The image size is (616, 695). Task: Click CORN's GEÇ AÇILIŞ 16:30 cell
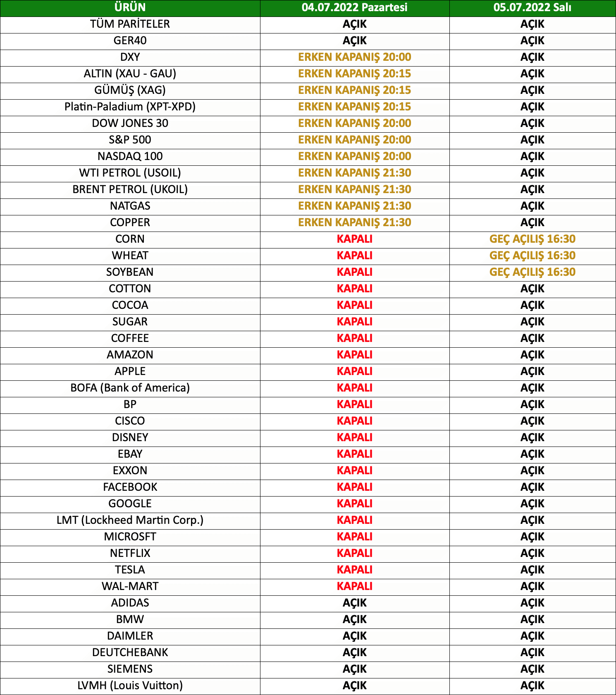coord(532,239)
